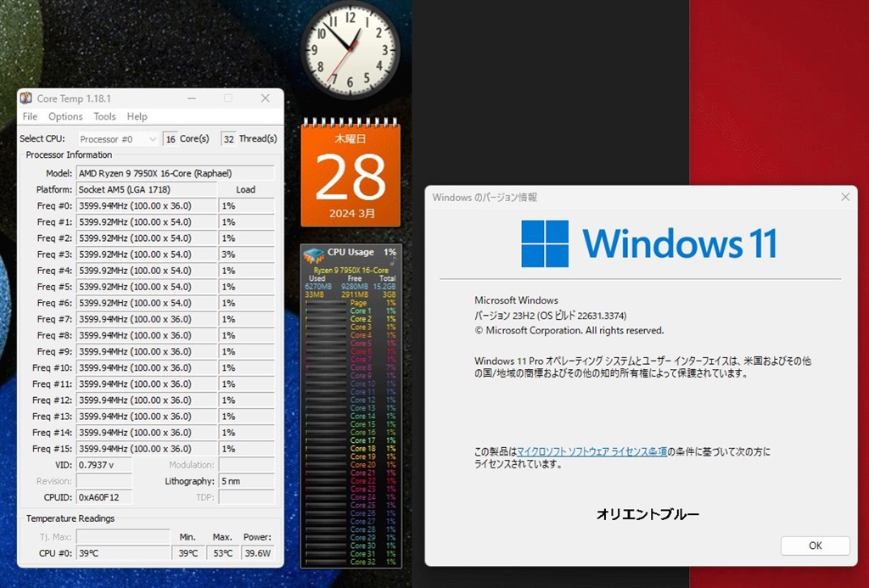Click the CPU Usage gadget chip icon
This screenshot has width=869, height=588.
[314, 255]
